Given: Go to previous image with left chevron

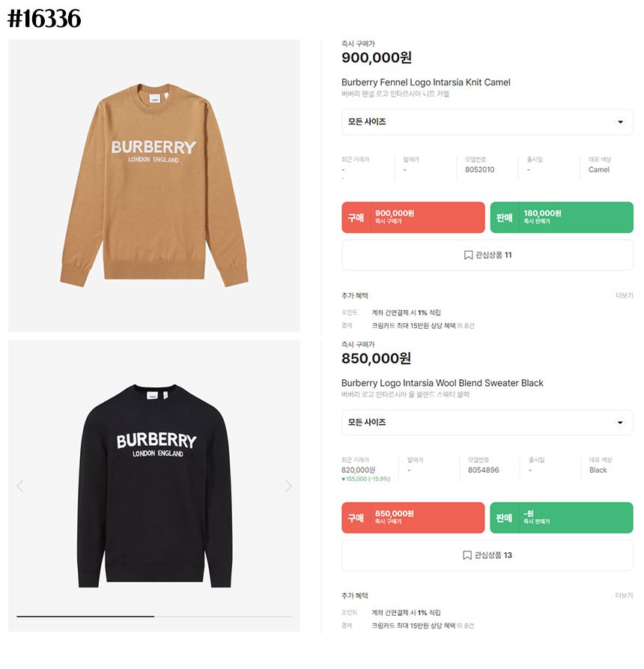Looking at the screenshot, I should (19, 486).
